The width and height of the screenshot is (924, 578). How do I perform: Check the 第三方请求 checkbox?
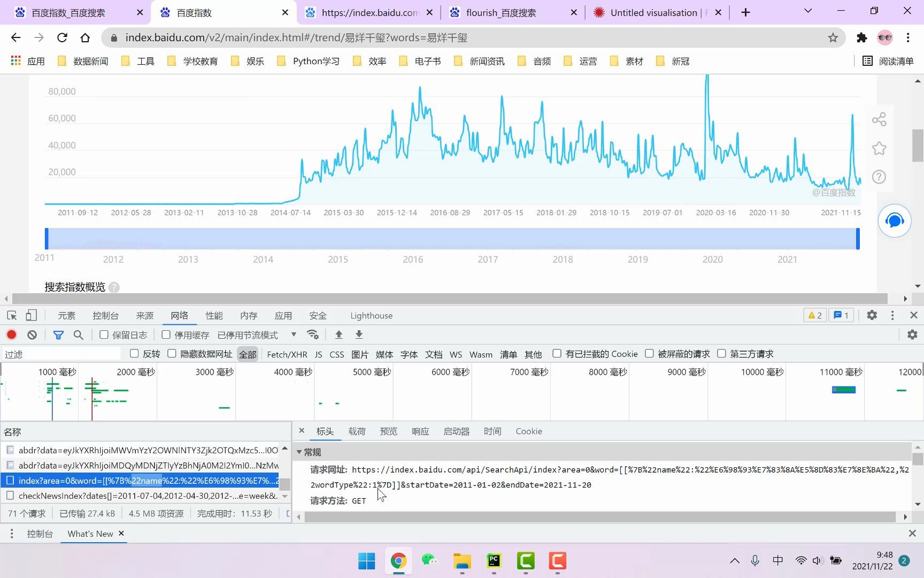pyautogui.click(x=721, y=353)
